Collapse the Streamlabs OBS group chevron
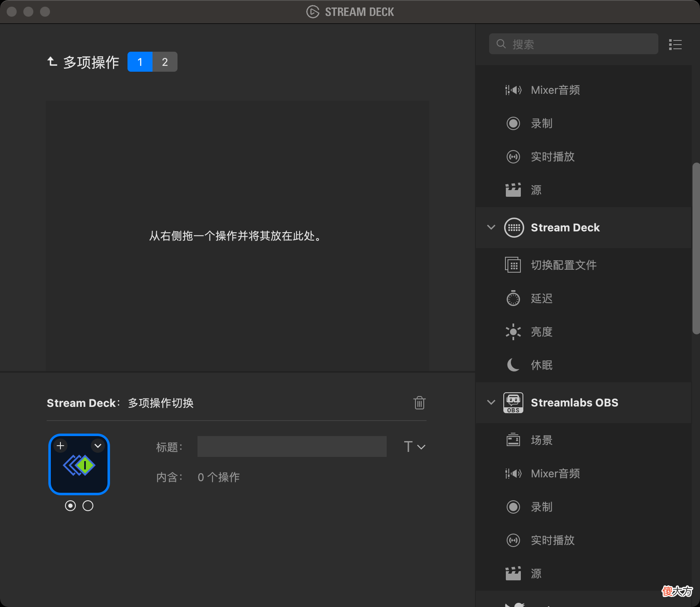The height and width of the screenshot is (607, 700). point(491,402)
